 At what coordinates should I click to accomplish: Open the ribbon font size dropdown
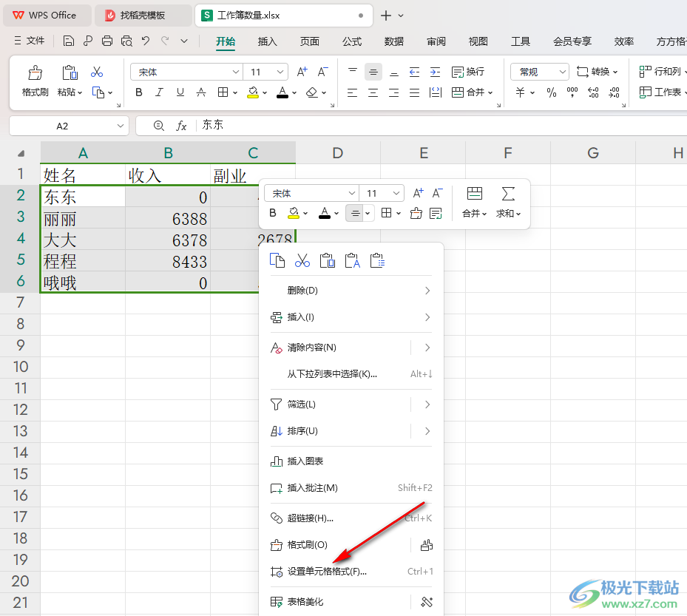tap(280, 72)
